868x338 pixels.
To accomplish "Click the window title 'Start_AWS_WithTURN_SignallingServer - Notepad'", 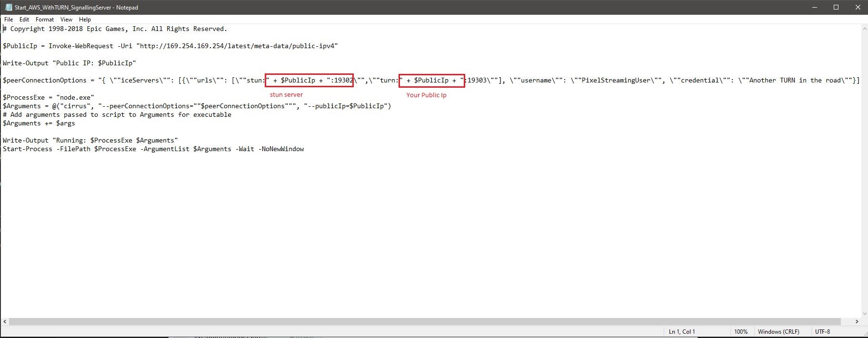I will (x=76, y=8).
